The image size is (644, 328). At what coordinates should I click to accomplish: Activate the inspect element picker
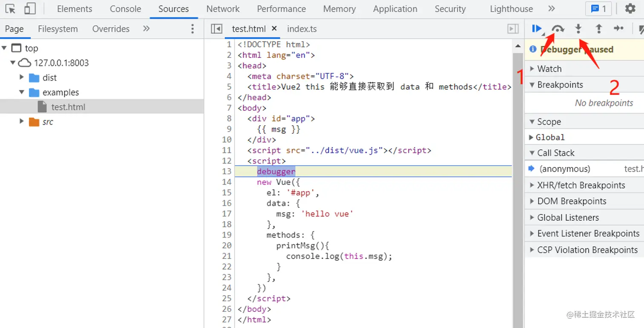pos(10,9)
